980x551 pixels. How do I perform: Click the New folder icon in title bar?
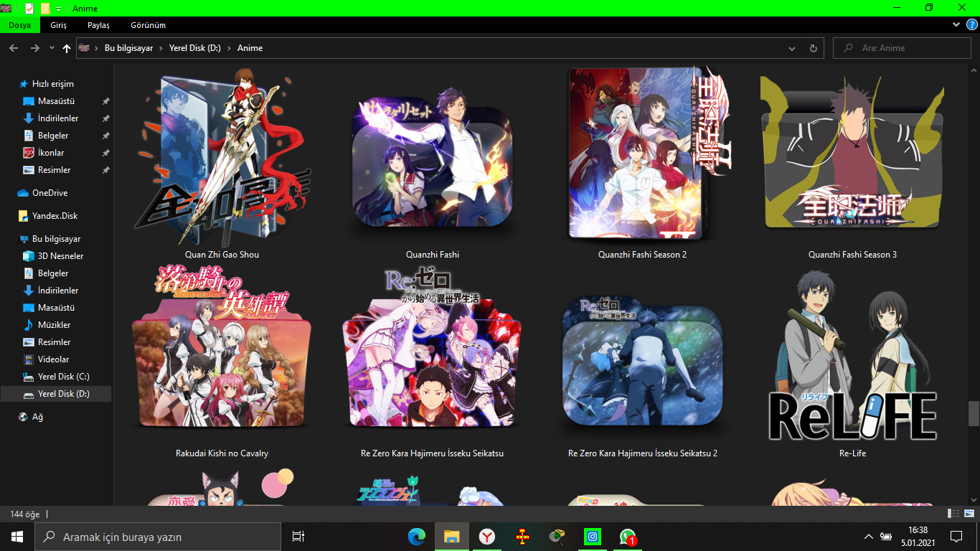tap(45, 9)
